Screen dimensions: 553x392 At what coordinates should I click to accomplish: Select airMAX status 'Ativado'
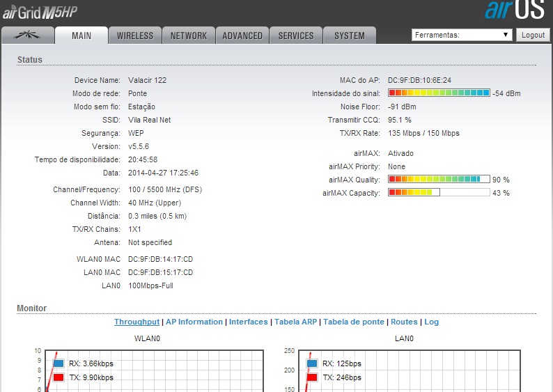(x=400, y=153)
